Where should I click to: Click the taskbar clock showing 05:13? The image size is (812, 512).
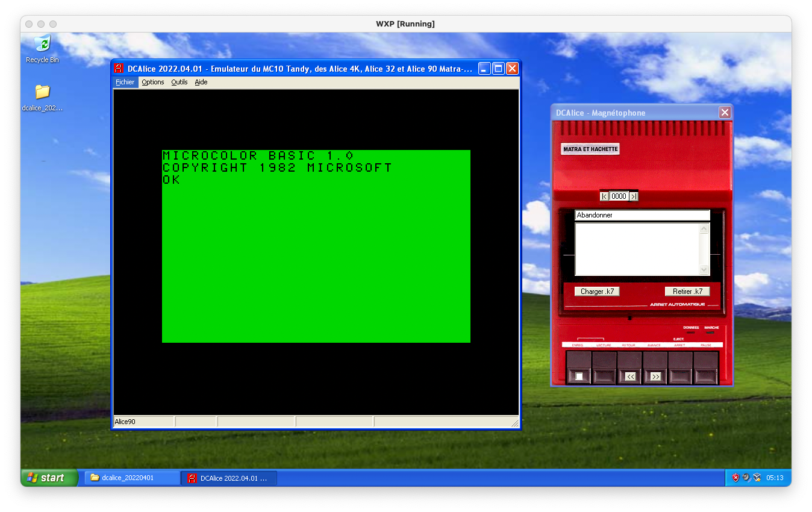(775, 478)
